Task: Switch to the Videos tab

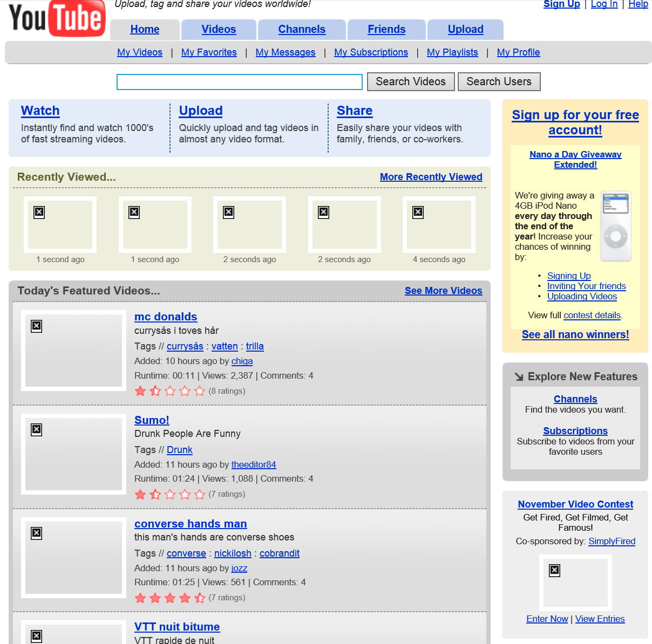Action: [x=219, y=30]
